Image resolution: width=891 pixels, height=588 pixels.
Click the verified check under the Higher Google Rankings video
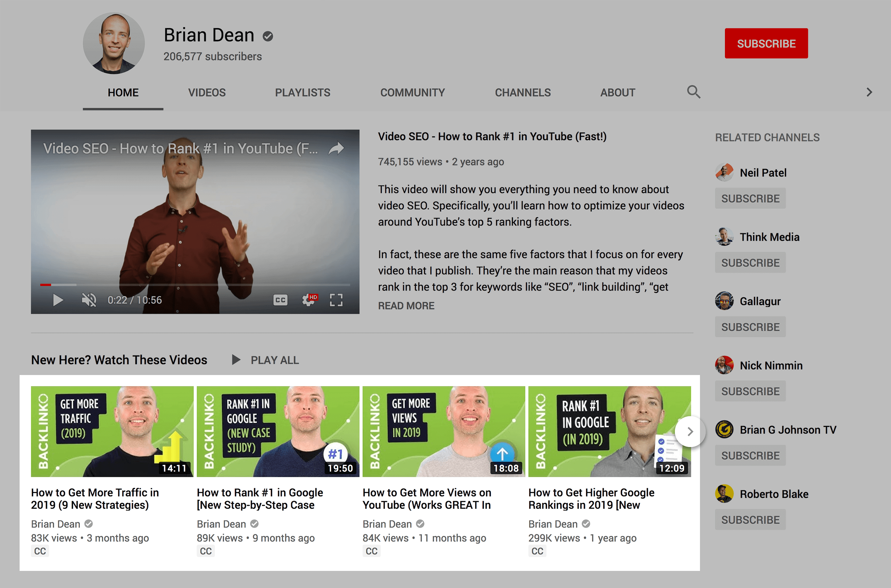tap(586, 524)
